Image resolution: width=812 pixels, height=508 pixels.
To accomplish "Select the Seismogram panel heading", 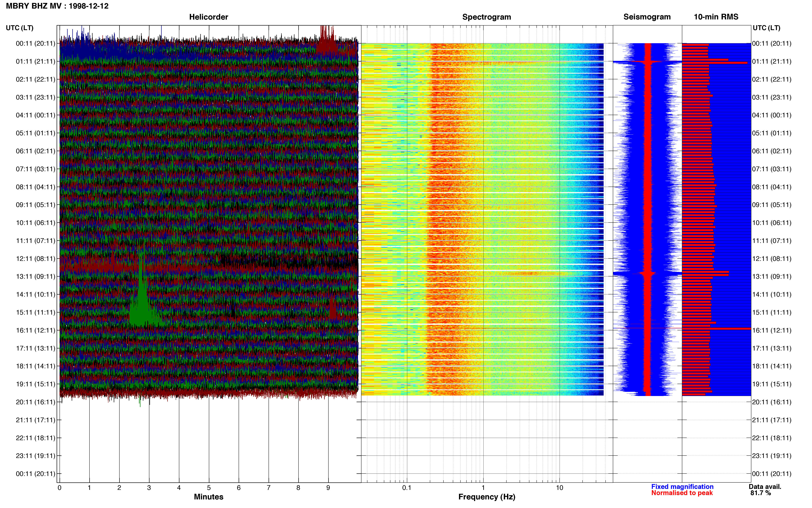I will [647, 17].
